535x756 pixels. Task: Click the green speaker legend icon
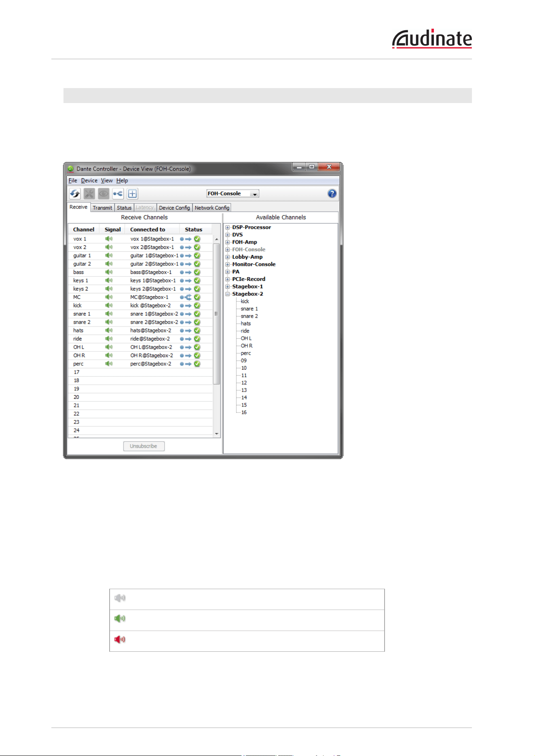point(120,619)
